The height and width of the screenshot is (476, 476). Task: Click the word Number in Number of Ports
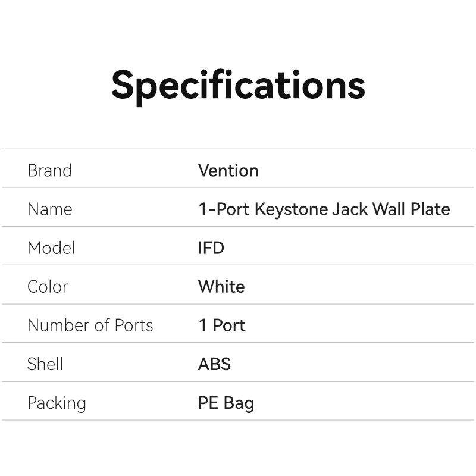(57, 325)
